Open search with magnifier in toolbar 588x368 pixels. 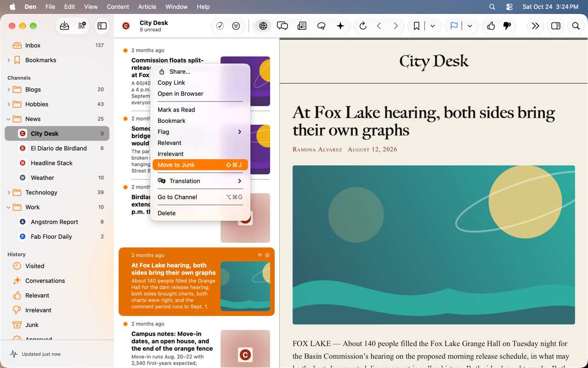coord(576,26)
